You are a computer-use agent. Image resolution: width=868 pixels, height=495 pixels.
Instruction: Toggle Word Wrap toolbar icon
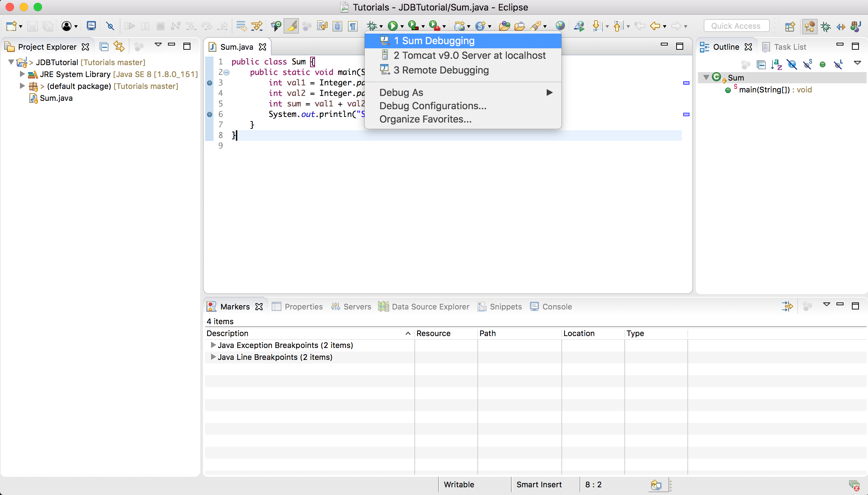click(322, 26)
